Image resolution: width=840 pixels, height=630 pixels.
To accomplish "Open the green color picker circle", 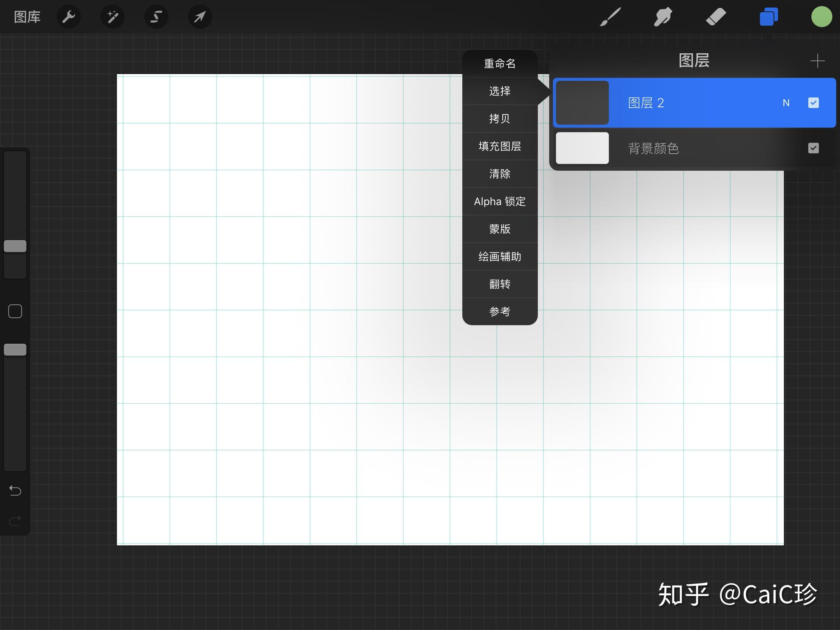I will click(x=821, y=17).
